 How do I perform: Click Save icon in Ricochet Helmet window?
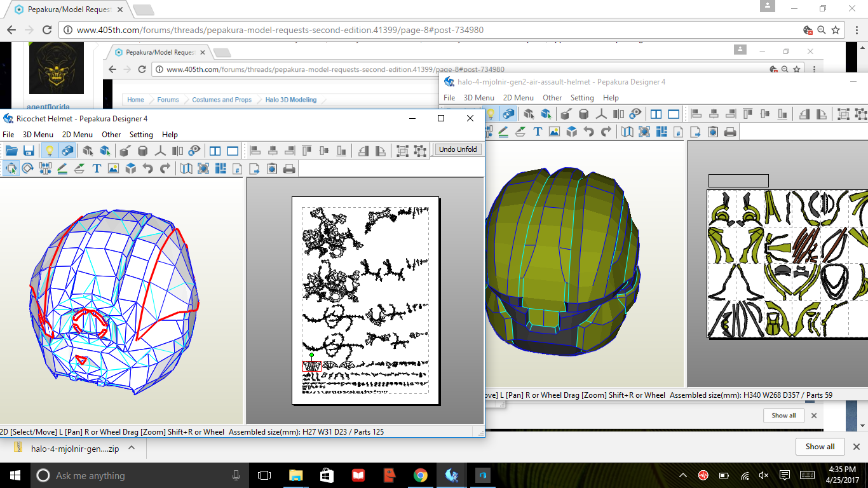[x=29, y=151]
